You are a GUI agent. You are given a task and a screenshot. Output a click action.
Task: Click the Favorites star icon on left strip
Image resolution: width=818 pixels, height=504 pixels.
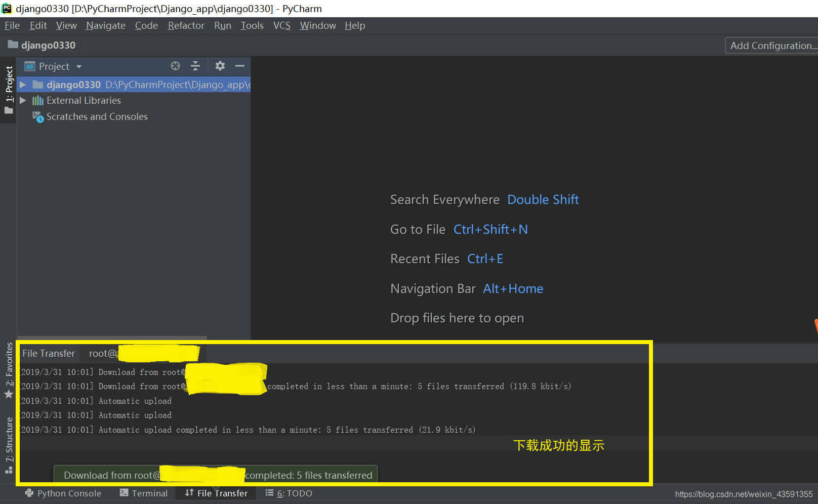[9, 394]
